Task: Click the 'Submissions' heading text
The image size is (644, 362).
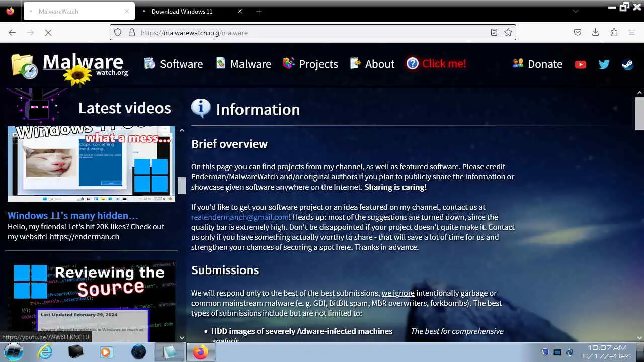Action: (x=225, y=270)
